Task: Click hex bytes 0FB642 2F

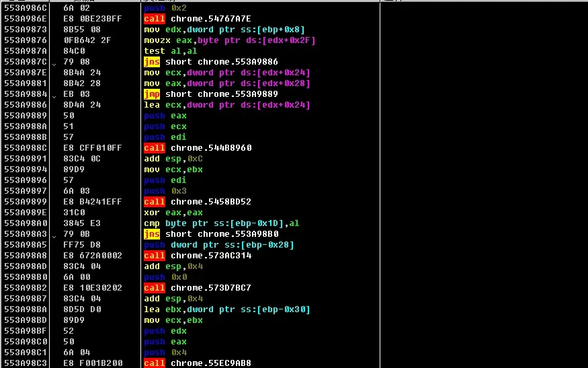Action: pyautogui.click(x=87, y=40)
